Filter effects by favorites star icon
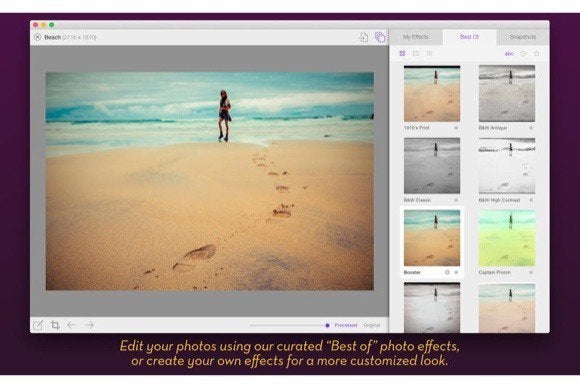The width and height of the screenshot is (580, 388). 537,54
